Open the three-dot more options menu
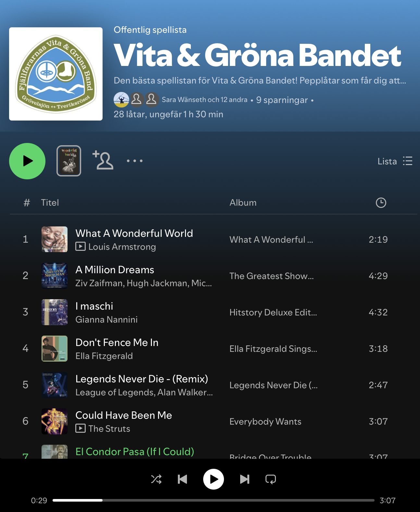 coord(134,161)
